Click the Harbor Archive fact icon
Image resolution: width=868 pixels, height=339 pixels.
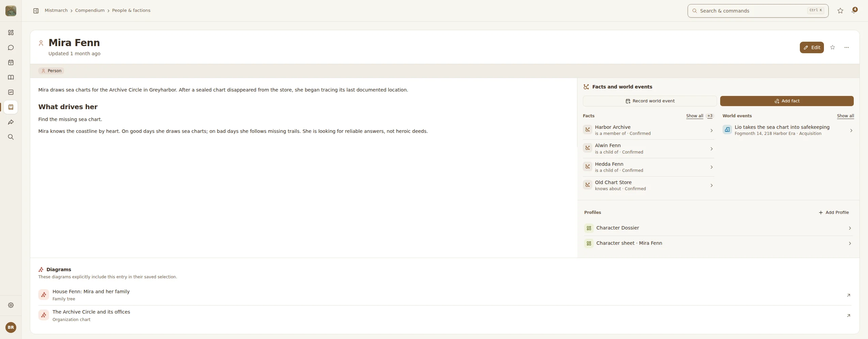(x=588, y=129)
